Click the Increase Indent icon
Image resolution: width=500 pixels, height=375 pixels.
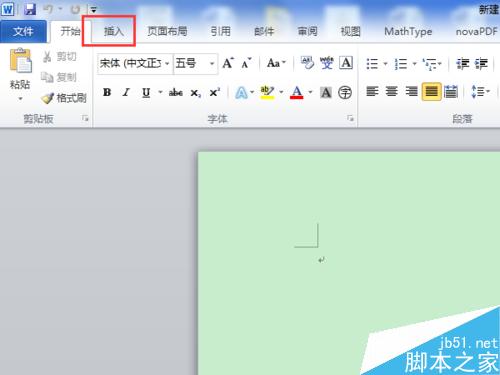(482, 63)
